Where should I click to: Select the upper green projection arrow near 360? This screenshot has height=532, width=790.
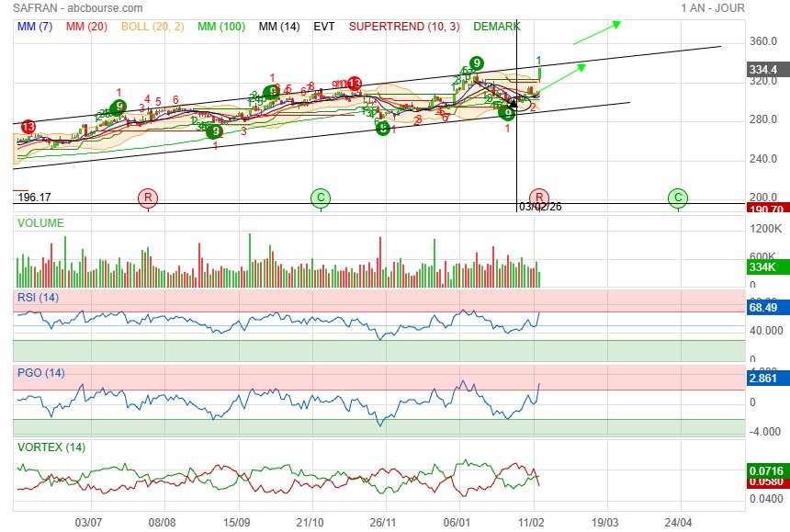tap(595, 33)
